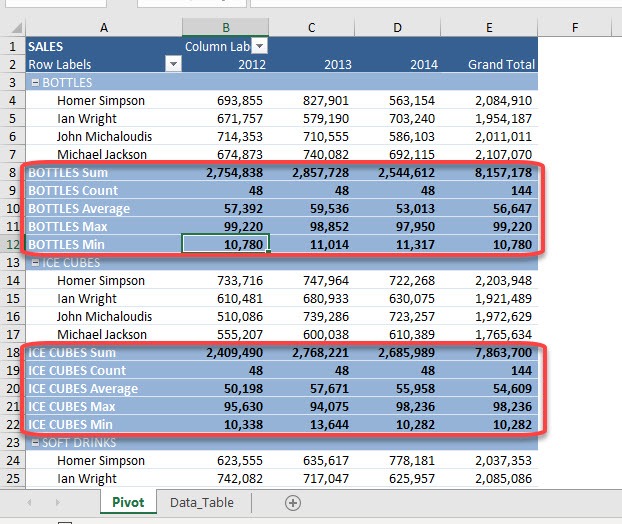Screen dimensions: 622x524
Task: Select the ICE CUBES Average label cell
Action: [x=104, y=388]
